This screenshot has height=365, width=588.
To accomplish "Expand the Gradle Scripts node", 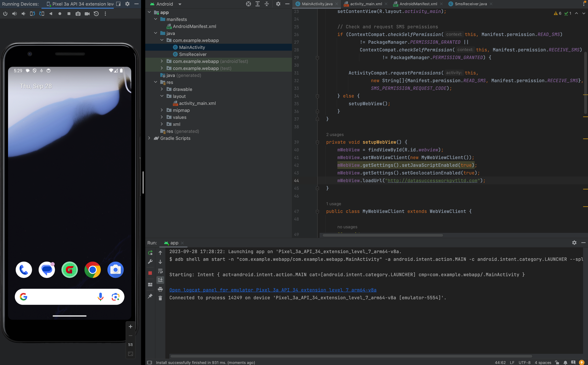I will [x=149, y=138].
